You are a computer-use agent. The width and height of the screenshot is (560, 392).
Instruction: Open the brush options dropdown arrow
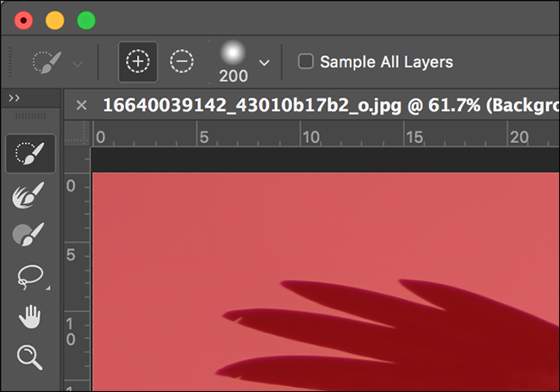[264, 63]
